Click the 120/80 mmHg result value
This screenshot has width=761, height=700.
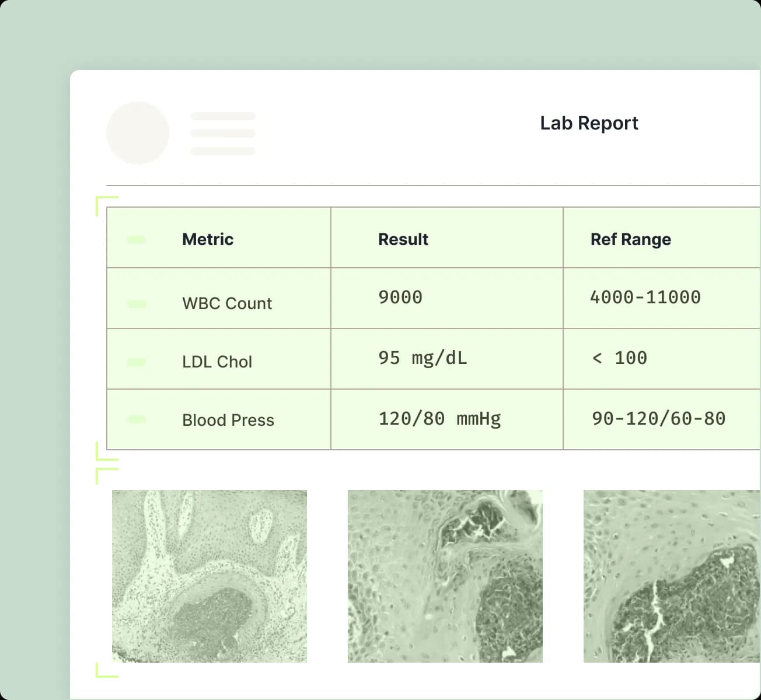point(439,418)
